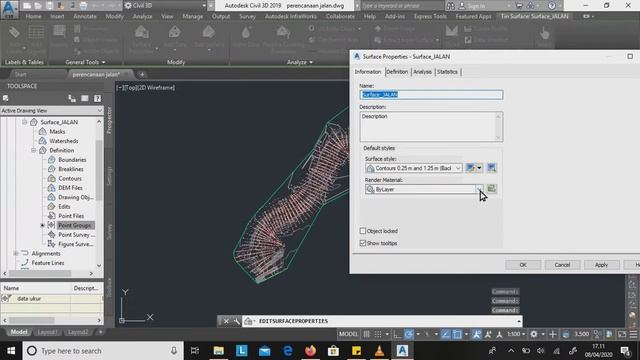Viewport: 640px width, 360px height.
Task: Open the Annotate ribbon tab
Action: click(85, 16)
